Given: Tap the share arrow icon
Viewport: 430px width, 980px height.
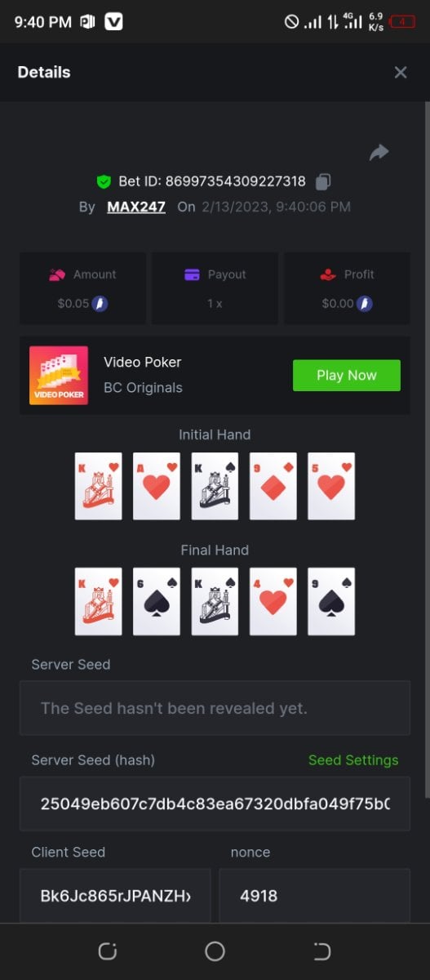Looking at the screenshot, I should (379, 153).
